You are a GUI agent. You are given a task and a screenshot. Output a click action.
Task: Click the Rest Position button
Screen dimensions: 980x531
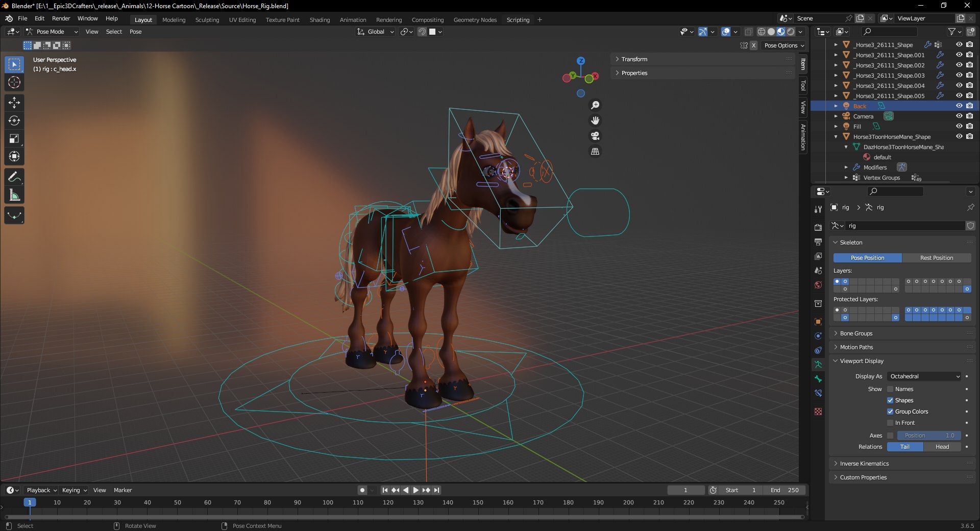(937, 258)
